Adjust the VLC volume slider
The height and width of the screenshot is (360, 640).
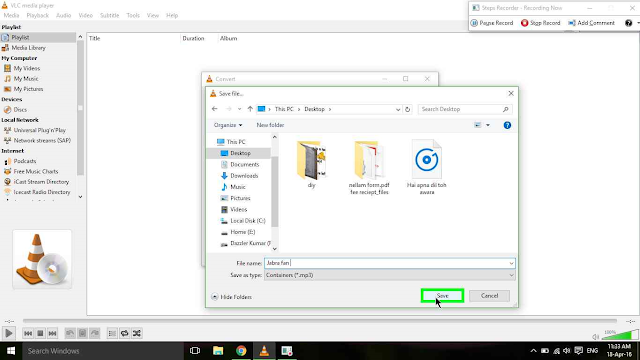pos(620,335)
